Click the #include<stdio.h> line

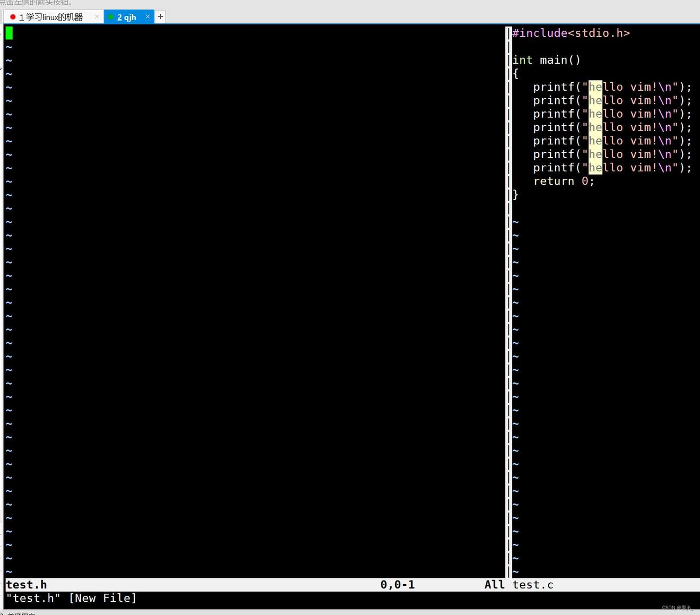tap(571, 33)
